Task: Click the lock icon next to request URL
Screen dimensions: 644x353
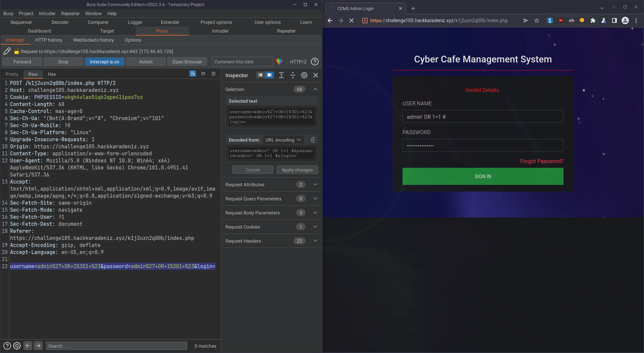Action: click(16, 51)
